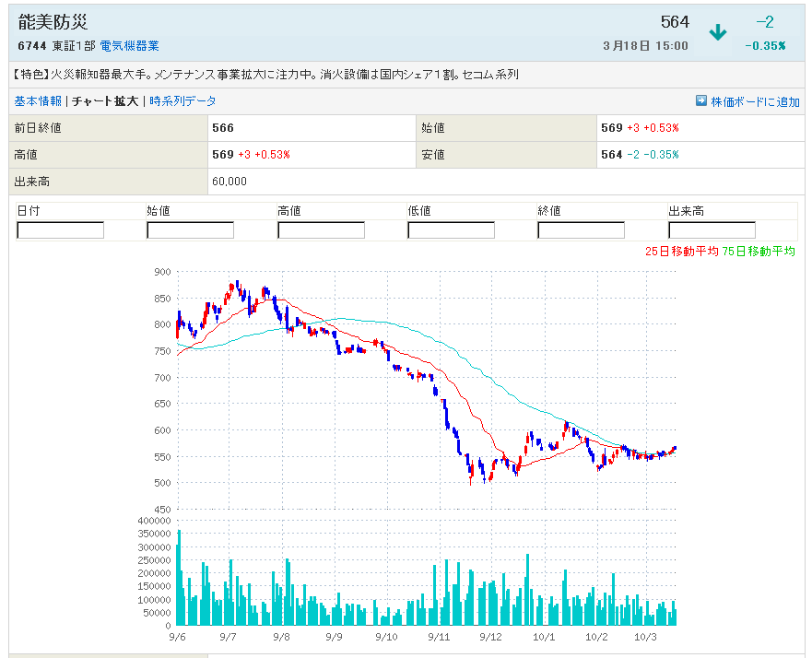The image size is (812, 658).
Task: Click the 10/1 date label on chart axis
Action: tap(544, 637)
